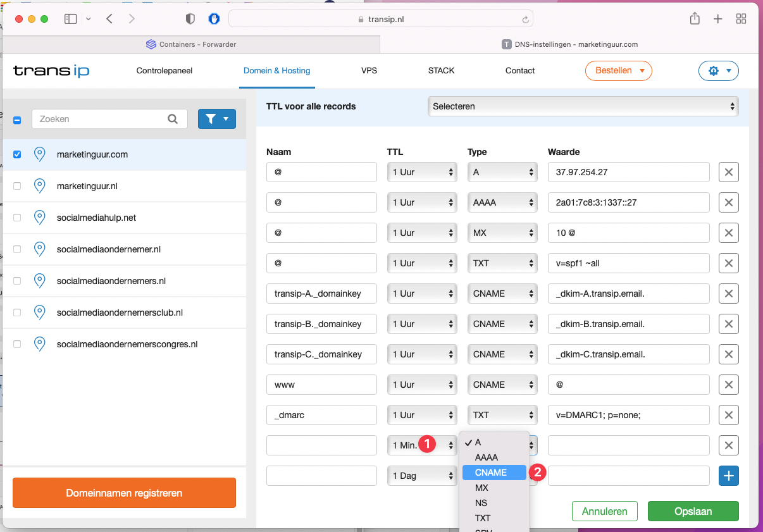Open the 1 Dag TTL dropdown
Viewport: 763px width, 532px height.
pos(422,476)
